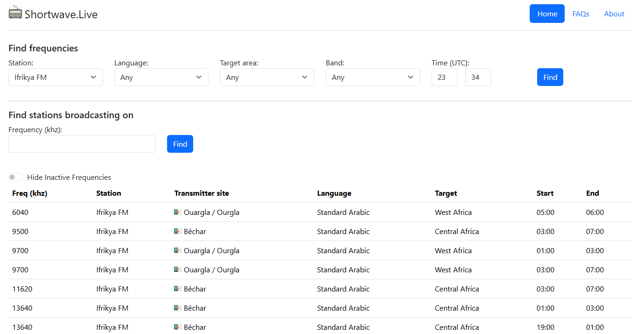Focus the Frequency (khz) input field
644x334 pixels.
[82, 144]
